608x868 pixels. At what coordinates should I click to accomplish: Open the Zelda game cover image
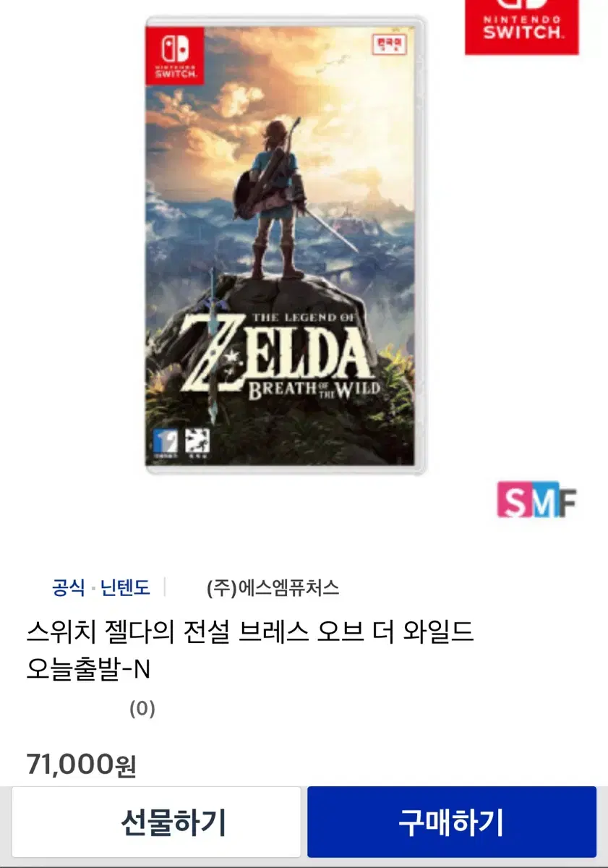(x=285, y=246)
